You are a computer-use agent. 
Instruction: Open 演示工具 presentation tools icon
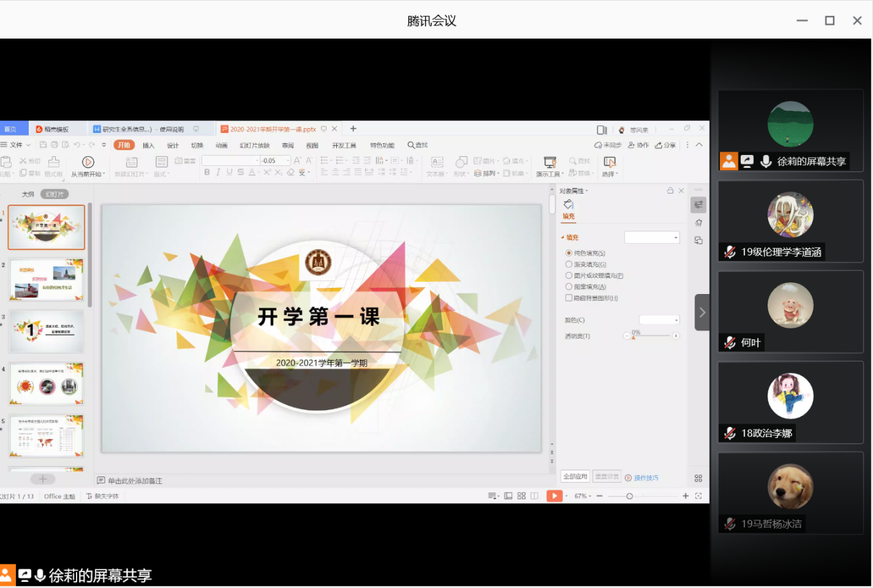coord(550,162)
